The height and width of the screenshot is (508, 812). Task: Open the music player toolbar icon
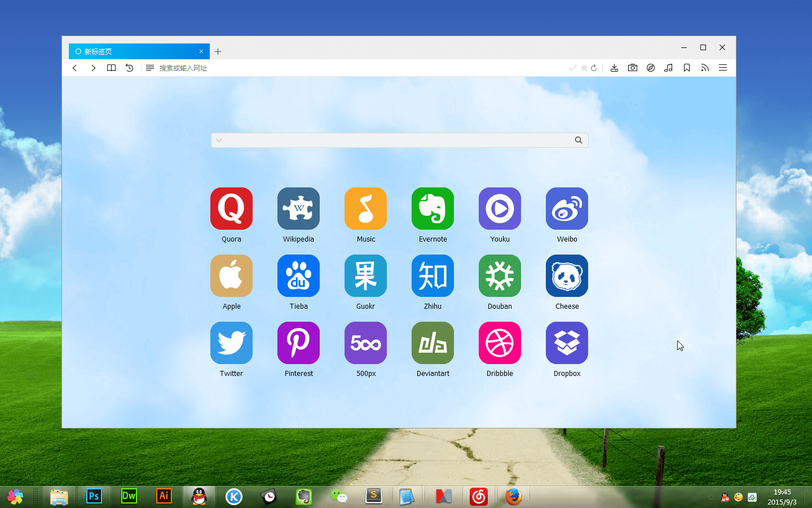click(x=668, y=68)
